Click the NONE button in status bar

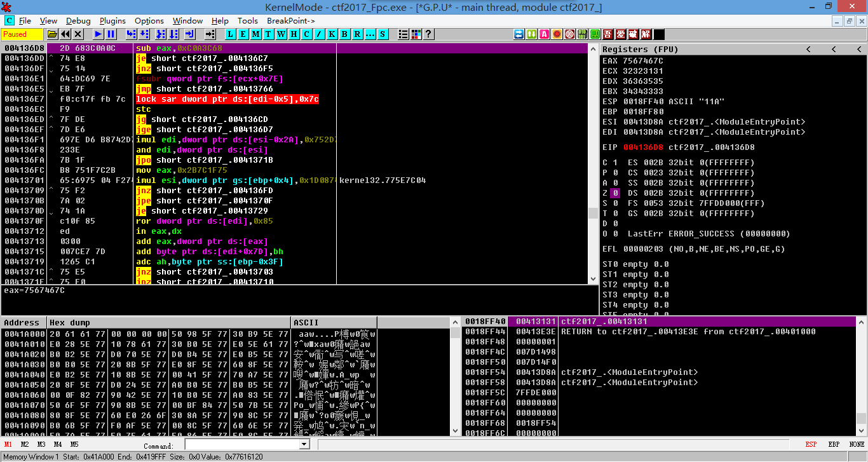pos(857,445)
